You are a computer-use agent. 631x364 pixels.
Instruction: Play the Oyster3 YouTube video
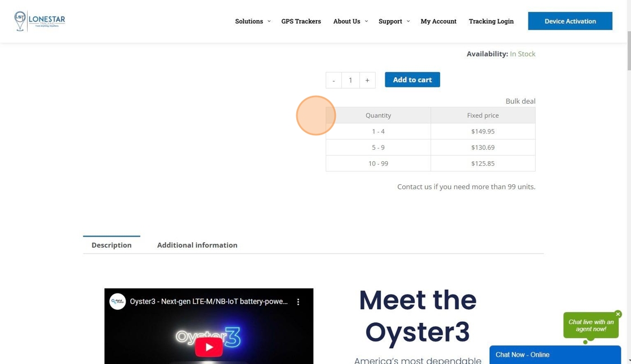(x=209, y=347)
